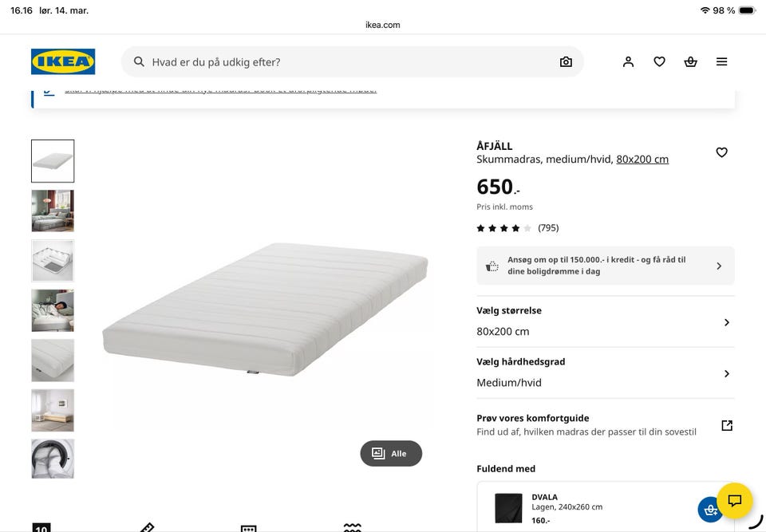Viewport: 766px width, 532px height.
Task: Select the washing machine thumbnail
Action: click(53, 459)
